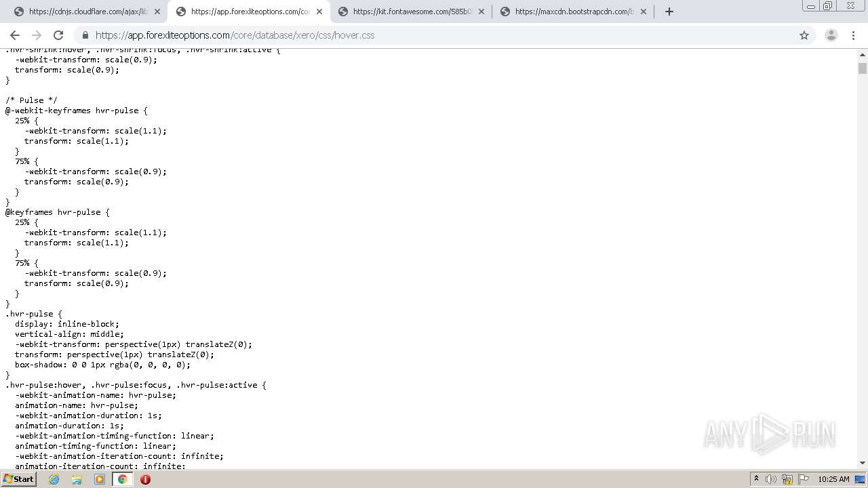Click 'display: inline-block;' line
This screenshot has width=868, height=488.
(67, 324)
